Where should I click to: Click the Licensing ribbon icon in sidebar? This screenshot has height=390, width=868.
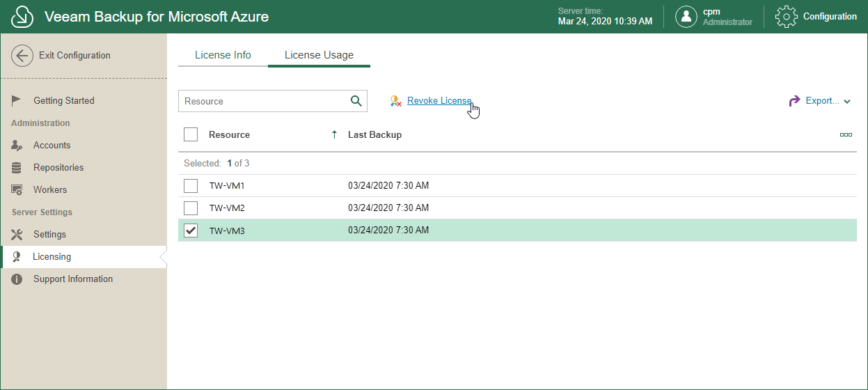click(17, 256)
